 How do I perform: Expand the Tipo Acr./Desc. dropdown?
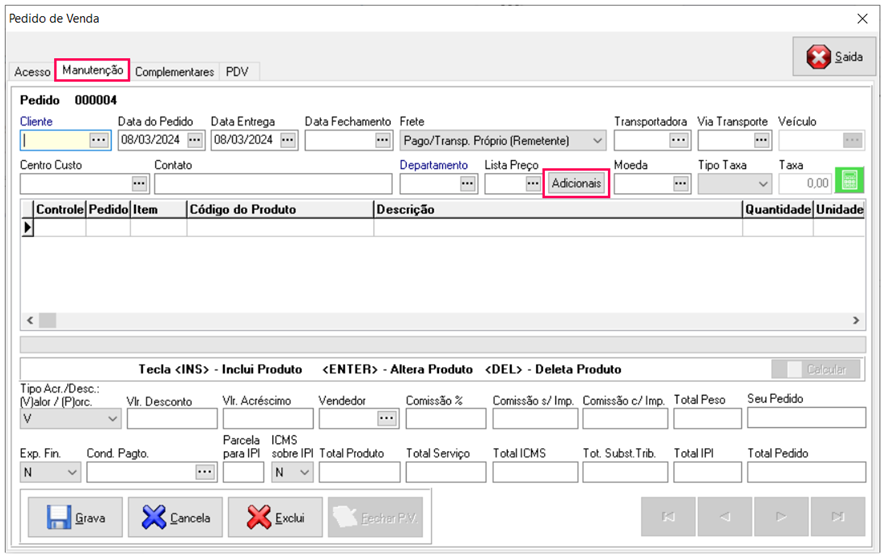[111, 419]
